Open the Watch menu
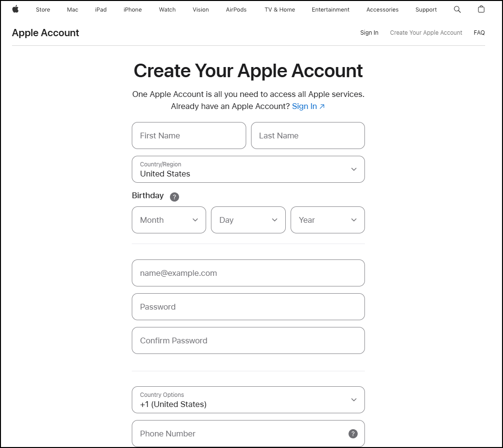 pos(167,10)
